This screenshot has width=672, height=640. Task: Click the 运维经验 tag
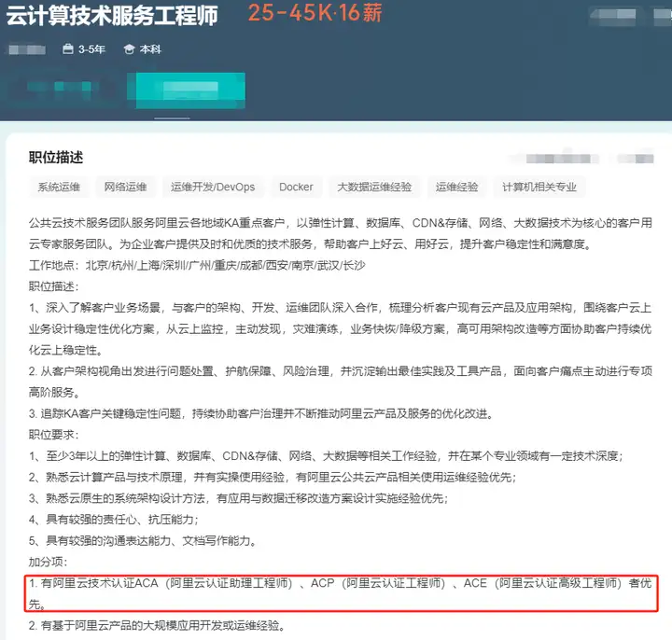(456, 187)
